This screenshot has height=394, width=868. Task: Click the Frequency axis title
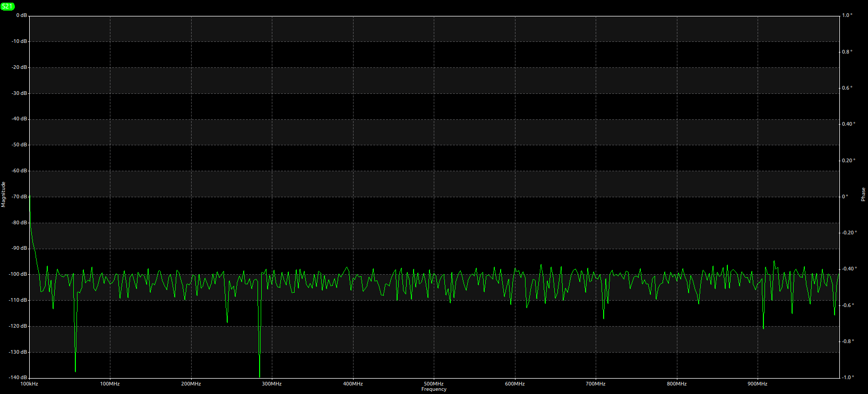coord(434,389)
